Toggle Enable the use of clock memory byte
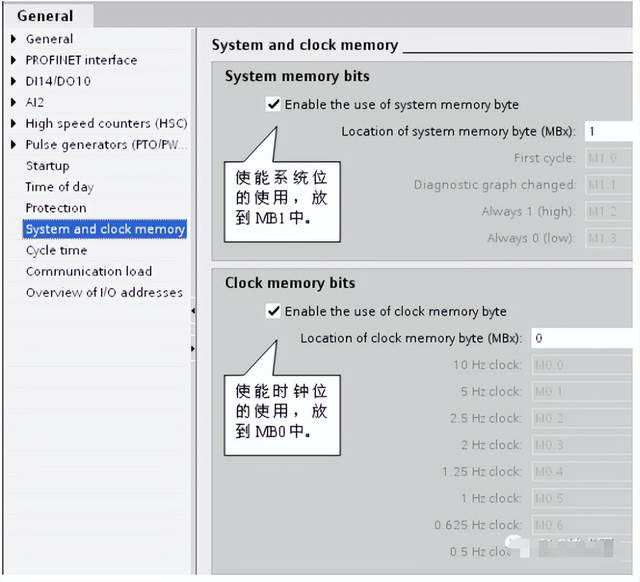Screen dimensions: 640x582 (274, 311)
